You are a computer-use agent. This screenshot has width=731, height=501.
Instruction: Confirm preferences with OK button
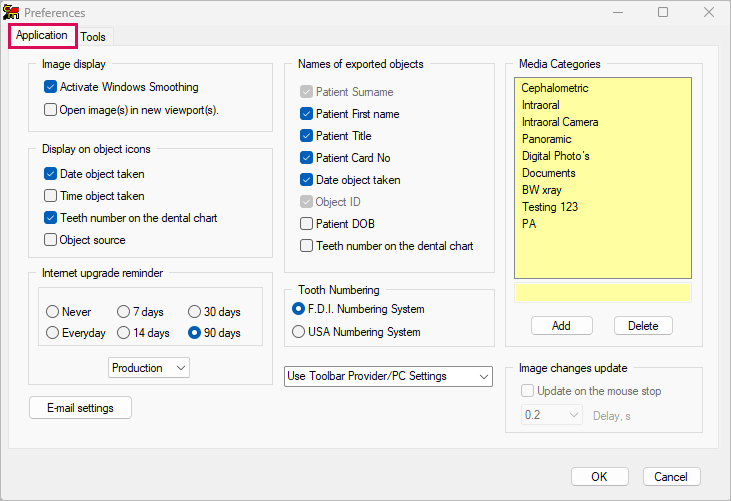click(x=600, y=476)
